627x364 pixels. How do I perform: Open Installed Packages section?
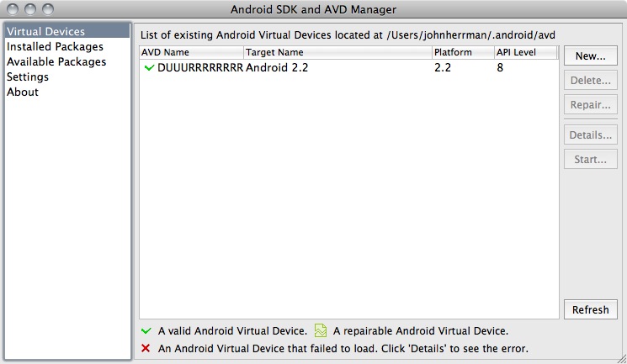coord(55,47)
